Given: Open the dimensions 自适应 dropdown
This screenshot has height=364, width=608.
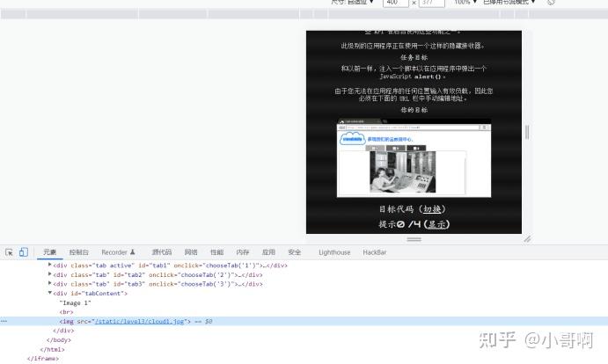Looking at the screenshot, I should [x=353, y=3].
